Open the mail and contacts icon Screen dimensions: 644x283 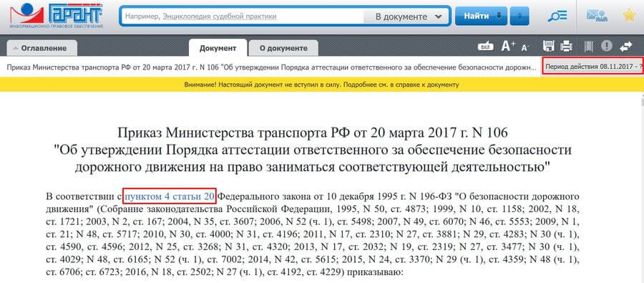tap(597, 16)
